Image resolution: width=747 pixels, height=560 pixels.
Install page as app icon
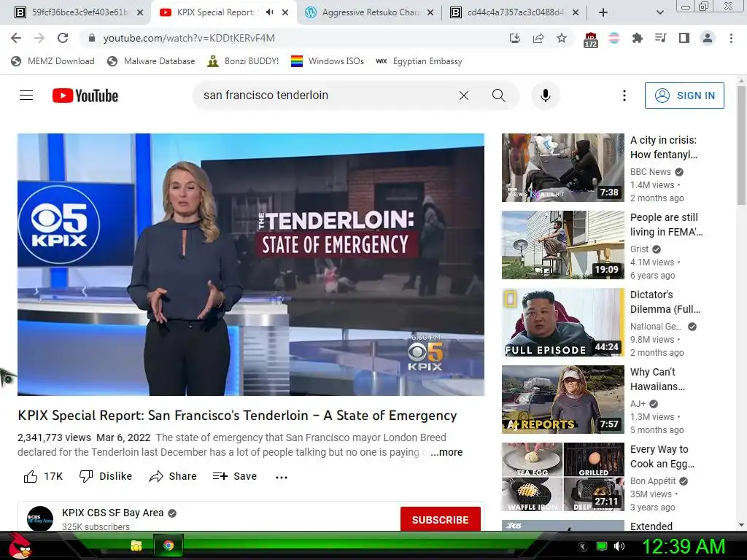pyautogui.click(x=515, y=38)
